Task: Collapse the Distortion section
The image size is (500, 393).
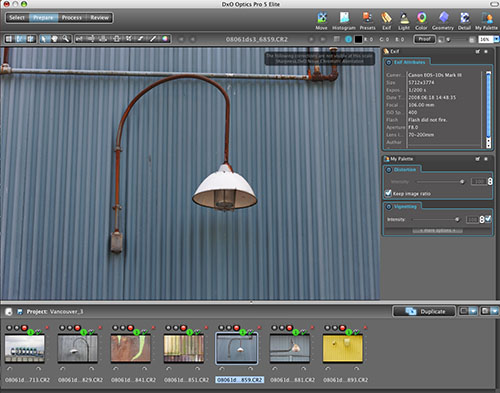Action: click(389, 170)
